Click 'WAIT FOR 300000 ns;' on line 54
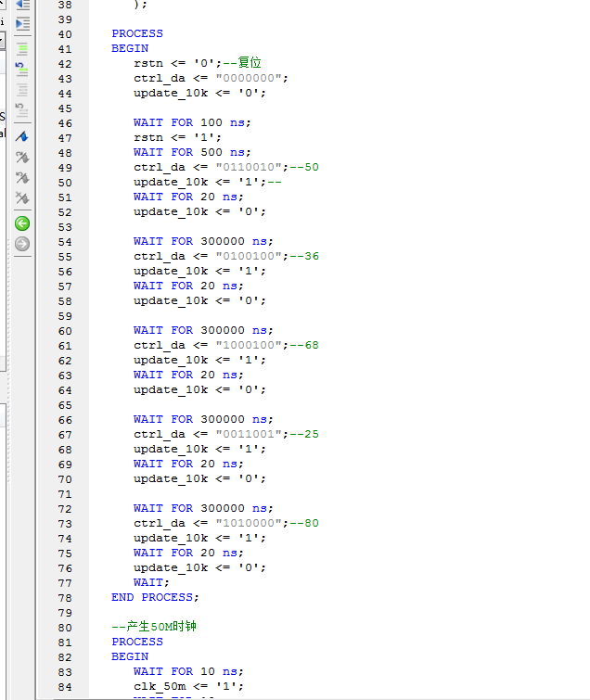This screenshot has width=590, height=700. pos(203,241)
